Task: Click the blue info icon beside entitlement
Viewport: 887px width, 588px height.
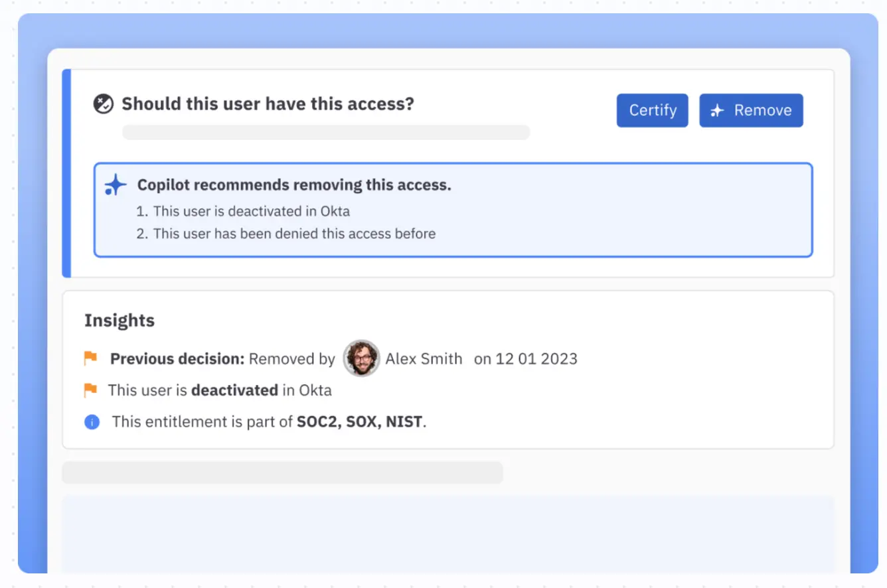Action: coord(92,422)
